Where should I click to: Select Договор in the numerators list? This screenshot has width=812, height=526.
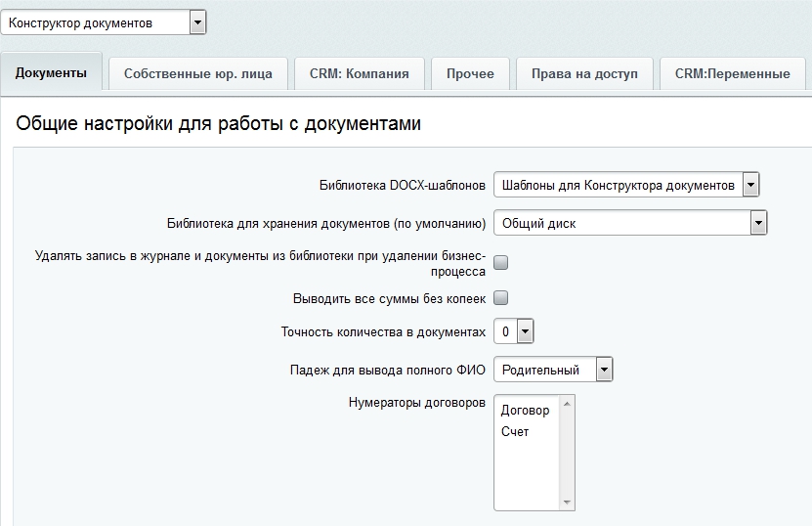tap(526, 410)
